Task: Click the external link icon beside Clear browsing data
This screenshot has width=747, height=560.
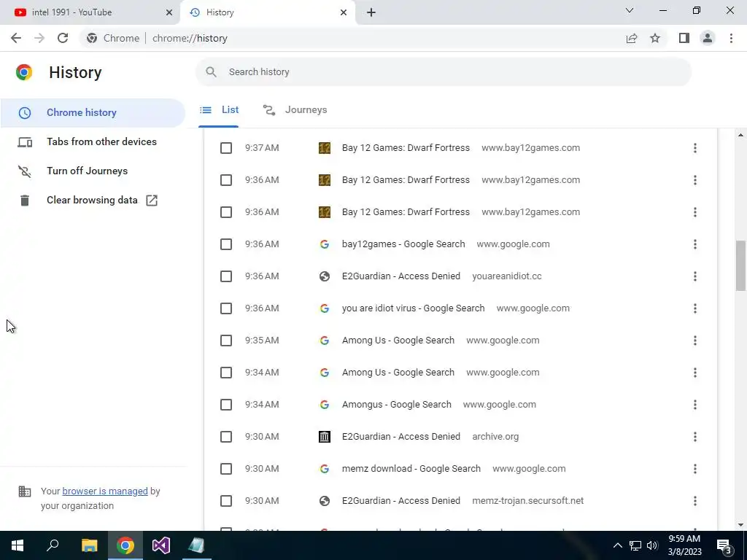Action: [x=152, y=201]
